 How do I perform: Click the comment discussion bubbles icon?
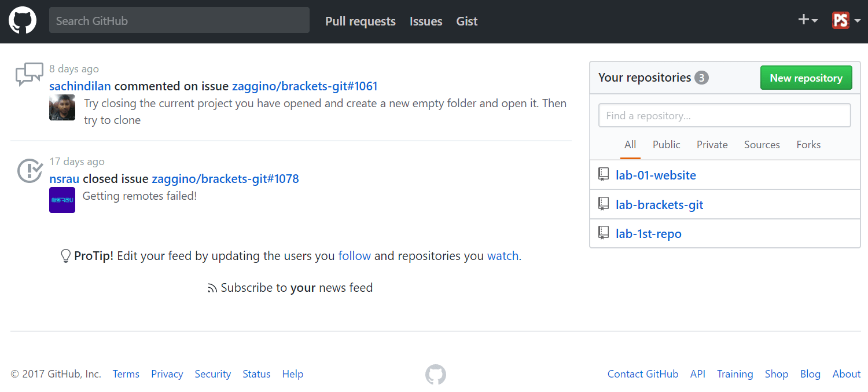pyautogui.click(x=29, y=75)
